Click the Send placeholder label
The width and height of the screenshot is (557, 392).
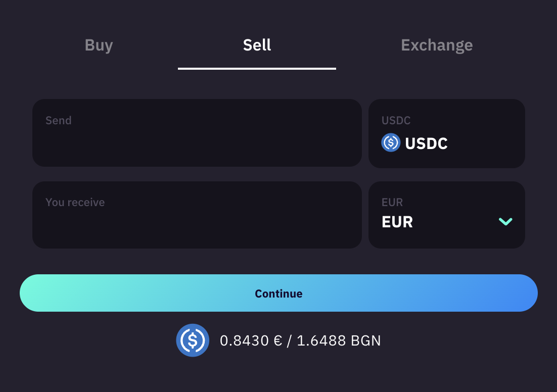pos(59,120)
